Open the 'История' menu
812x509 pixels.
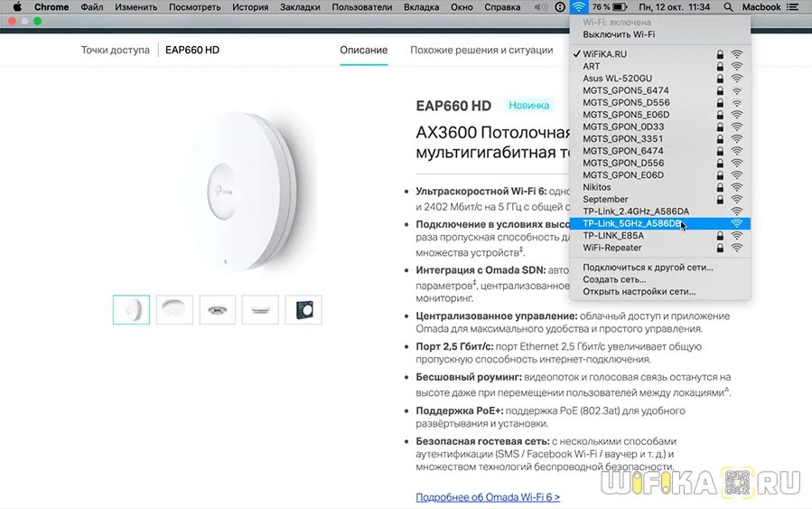[250, 7]
